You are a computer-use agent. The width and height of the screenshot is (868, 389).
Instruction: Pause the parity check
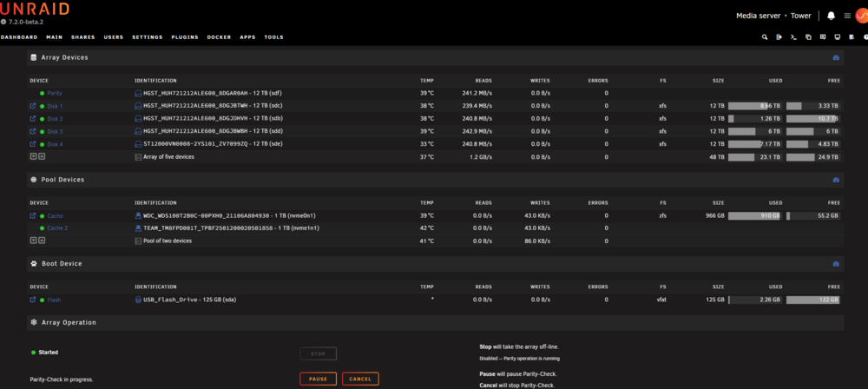[x=319, y=379]
